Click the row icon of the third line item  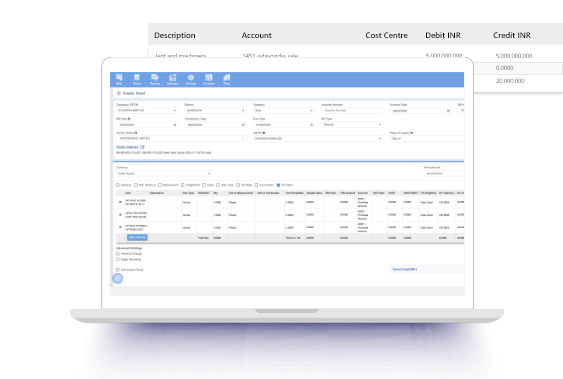(120, 227)
